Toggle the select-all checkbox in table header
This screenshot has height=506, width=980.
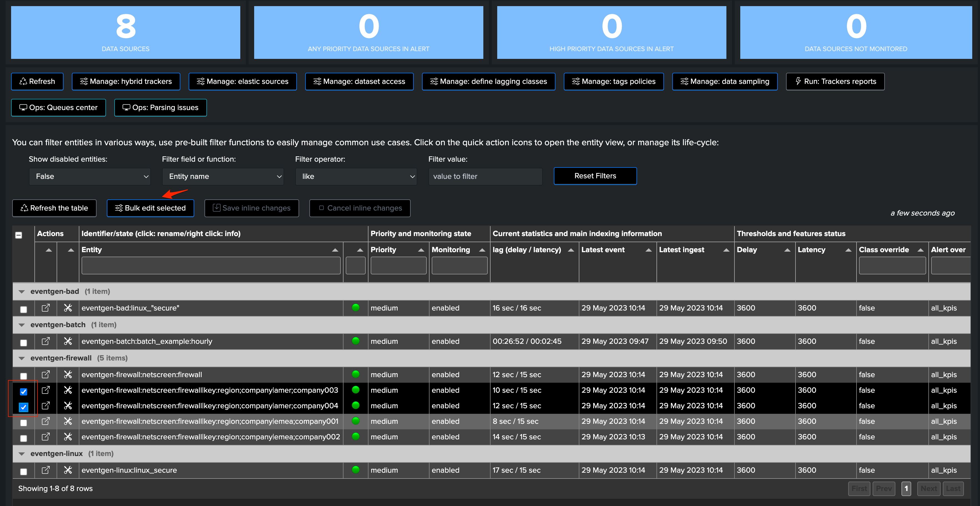(19, 235)
